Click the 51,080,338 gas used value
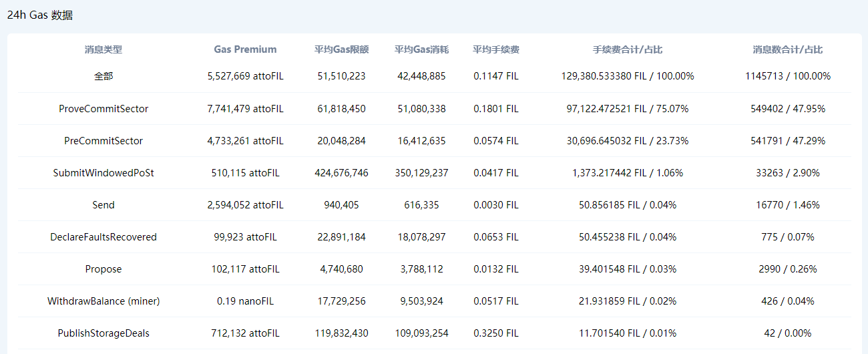 tap(421, 108)
